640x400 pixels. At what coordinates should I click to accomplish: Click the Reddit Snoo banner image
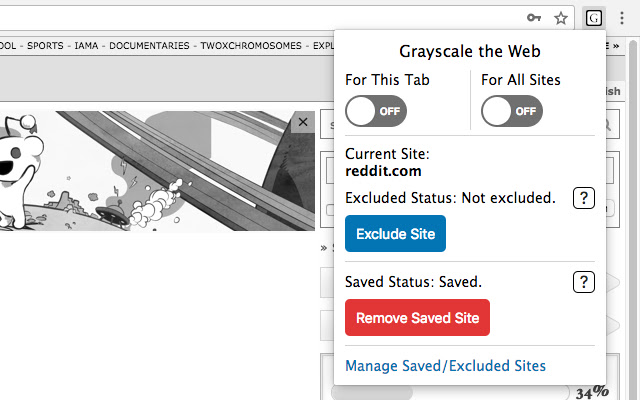(150, 171)
